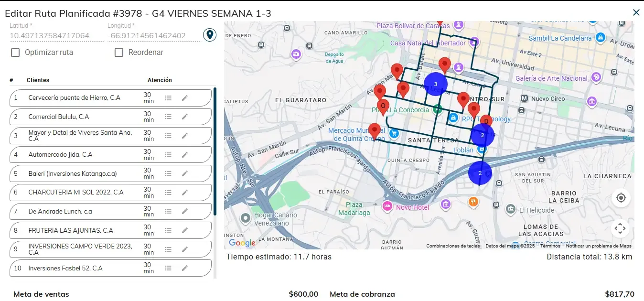Click pencil icon for Automercado Jida
The image size is (644, 301).
coord(185,155)
